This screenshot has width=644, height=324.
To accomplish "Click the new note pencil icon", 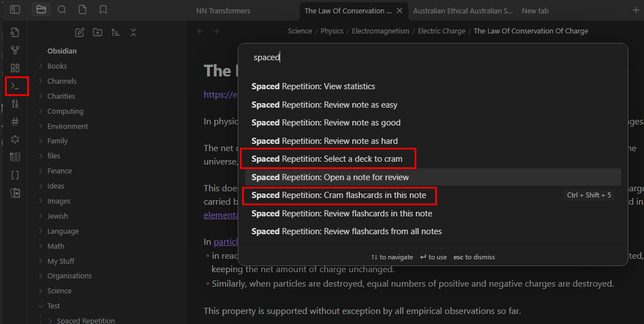I will 79,32.
